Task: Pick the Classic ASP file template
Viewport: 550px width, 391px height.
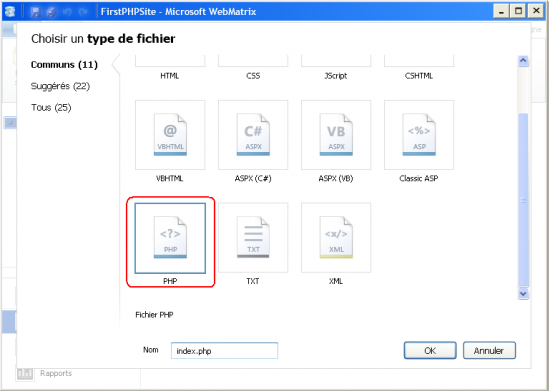Action: click(x=419, y=135)
